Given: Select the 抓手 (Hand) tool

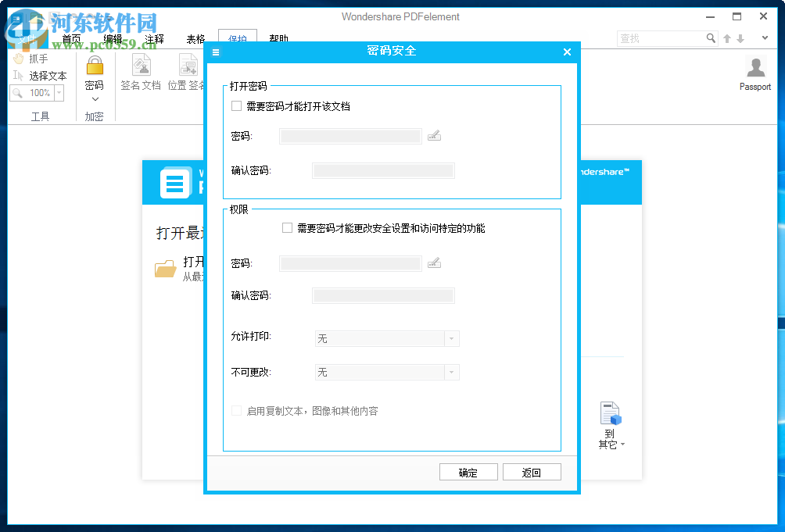Looking at the screenshot, I should point(34,58).
